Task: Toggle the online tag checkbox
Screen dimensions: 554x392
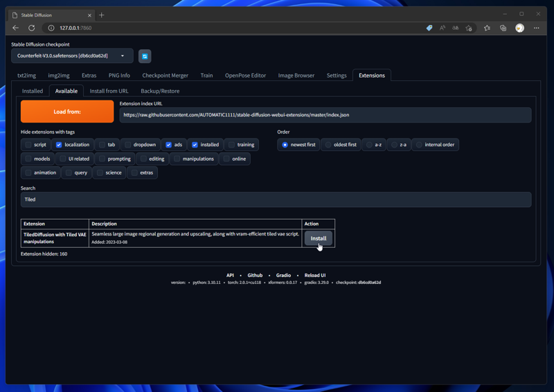Action: (x=226, y=159)
